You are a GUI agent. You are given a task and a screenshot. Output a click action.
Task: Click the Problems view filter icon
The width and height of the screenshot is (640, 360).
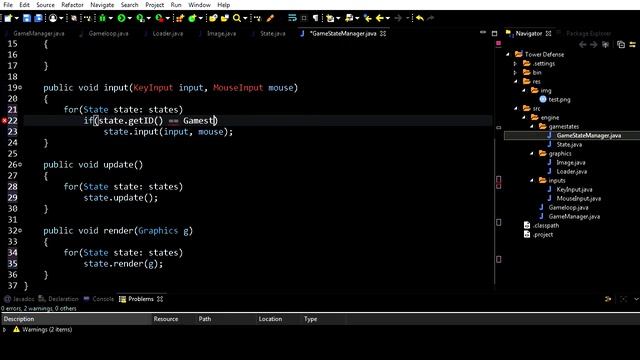[608, 299]
